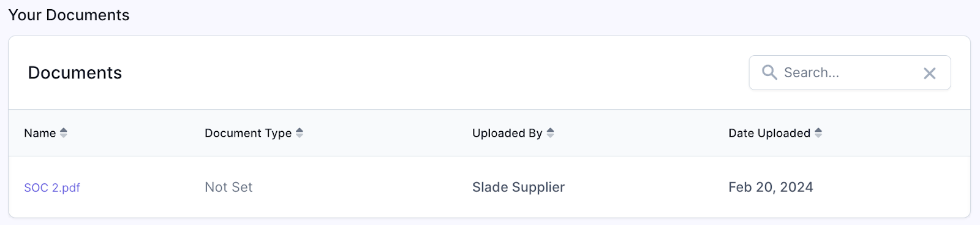Select the Slade Supplier uploader cell

point(518,187)
